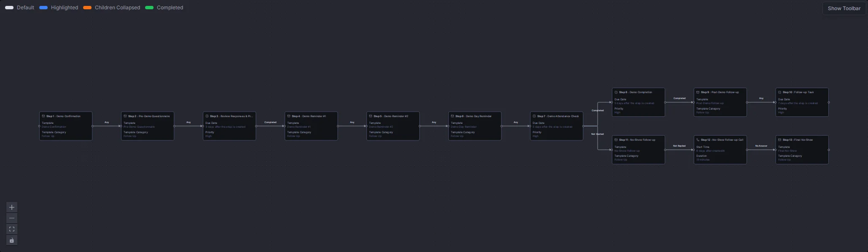868x252 pixels.
Task: Select the "Step 8 : Demo Completion" title
Action: point(636,92)
